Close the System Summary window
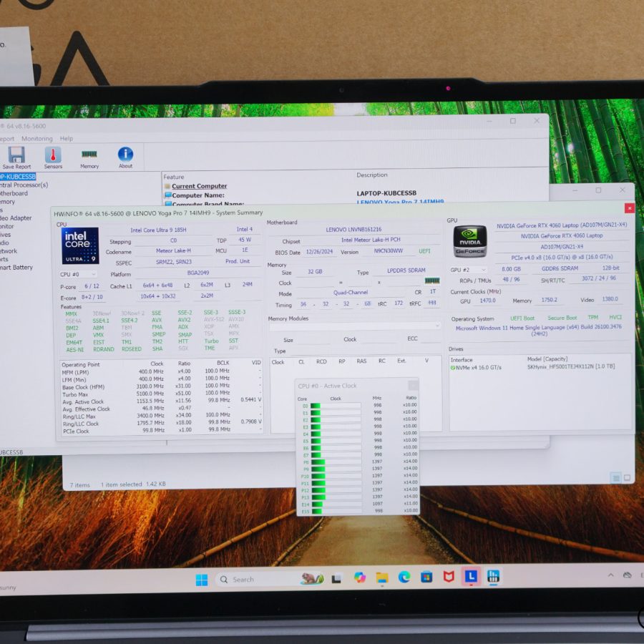This screenshot has height=644, width=644. click(629, 208)
